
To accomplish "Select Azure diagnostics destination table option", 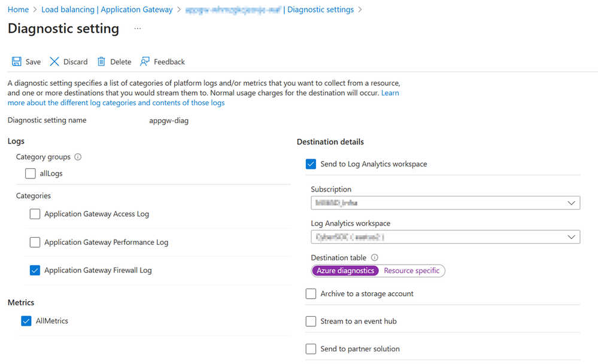I will (345, 271).
